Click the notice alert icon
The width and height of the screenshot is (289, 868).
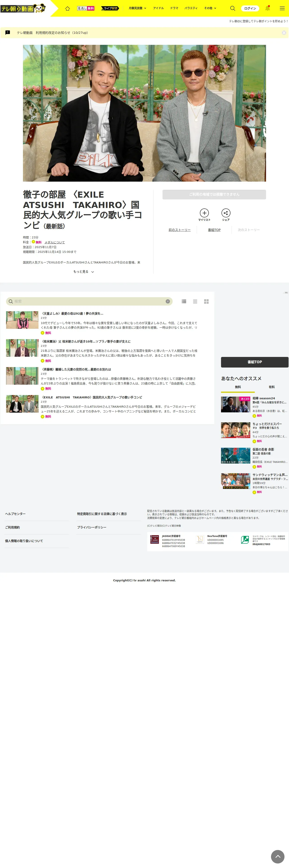pos(8,33)
